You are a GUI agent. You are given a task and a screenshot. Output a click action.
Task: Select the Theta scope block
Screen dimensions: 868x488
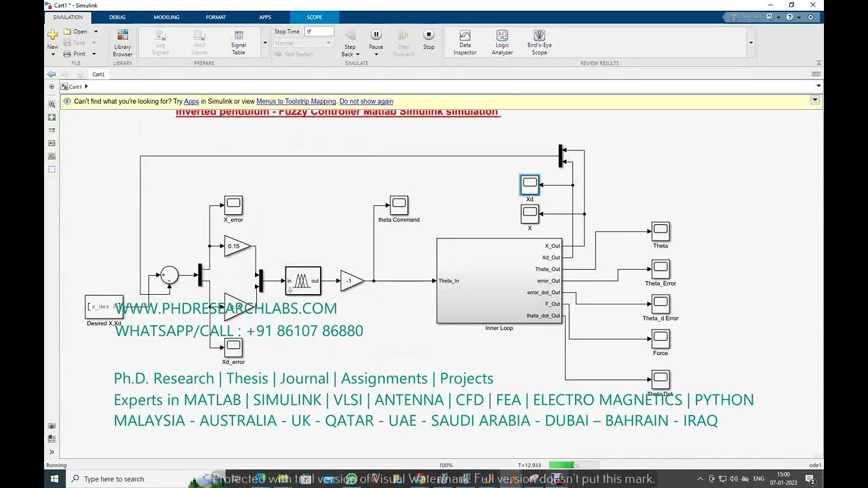tap(660, 232)
